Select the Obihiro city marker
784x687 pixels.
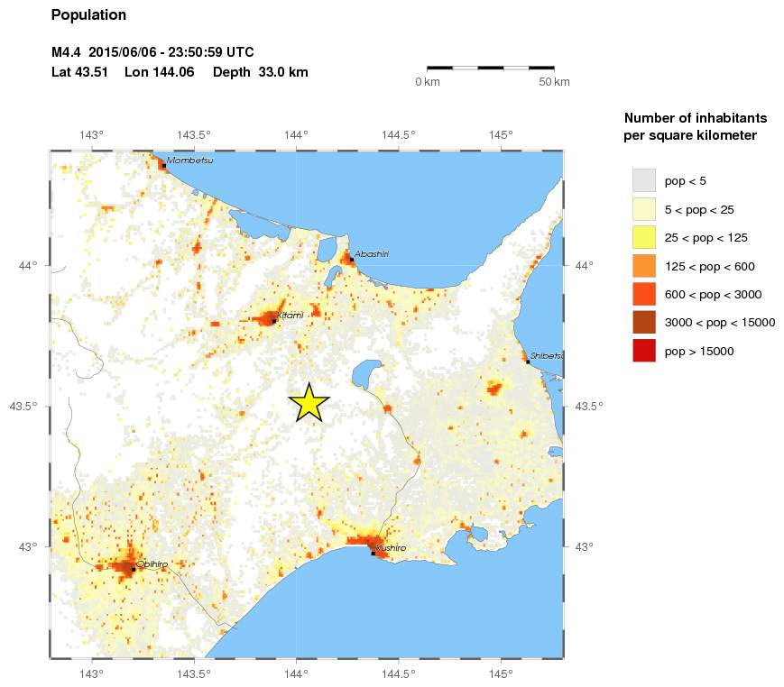(x=134, y=569)
